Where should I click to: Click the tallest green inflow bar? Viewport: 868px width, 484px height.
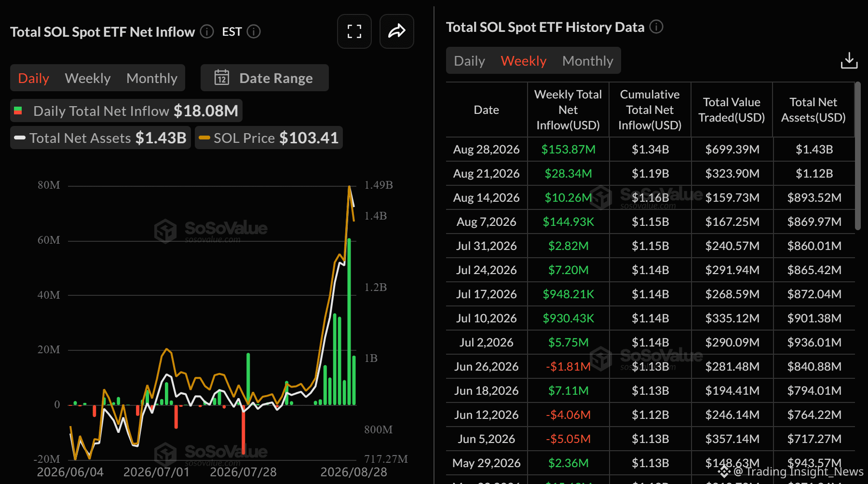(349, 321)
